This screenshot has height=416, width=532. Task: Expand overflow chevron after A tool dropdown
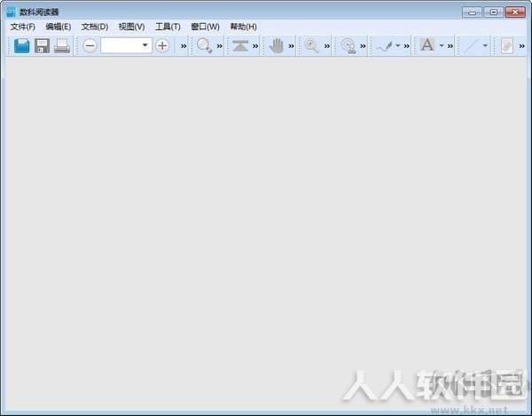coord(450,46)
